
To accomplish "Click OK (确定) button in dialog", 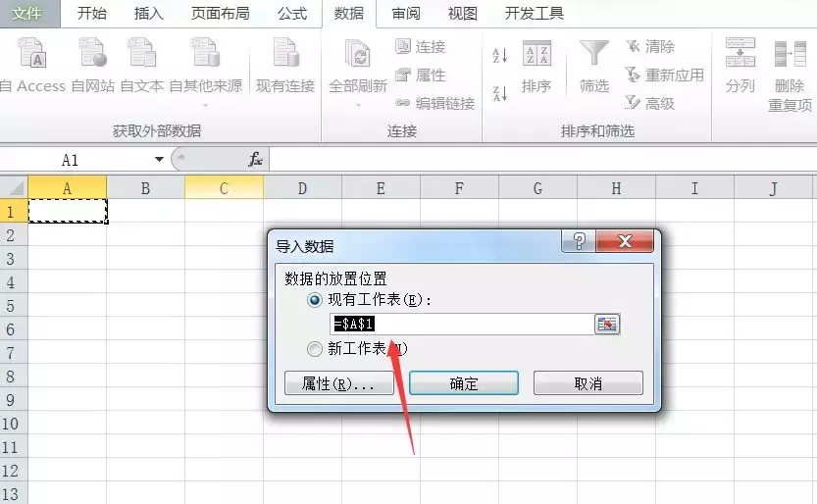I will pos(464,383).
